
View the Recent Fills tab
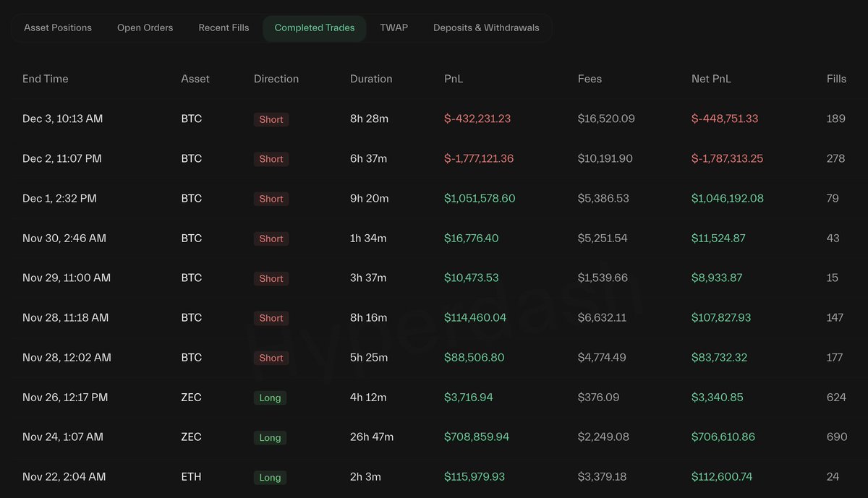(224, 28)
